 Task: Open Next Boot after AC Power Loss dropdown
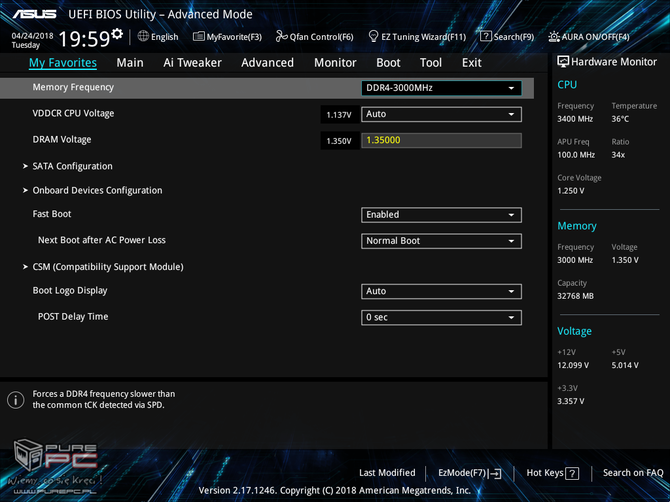(441, 241)
